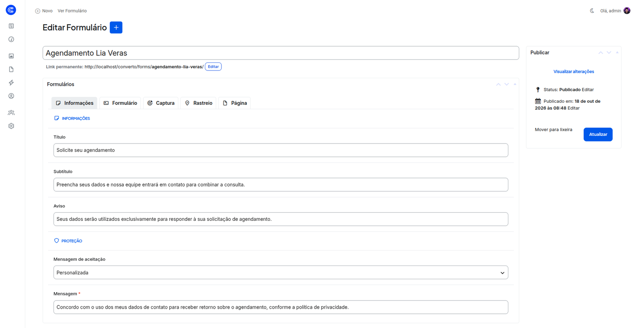This screenshot has height=328, width=644.
Task: Click the Atualizar button
Action: tap(598, 134)
